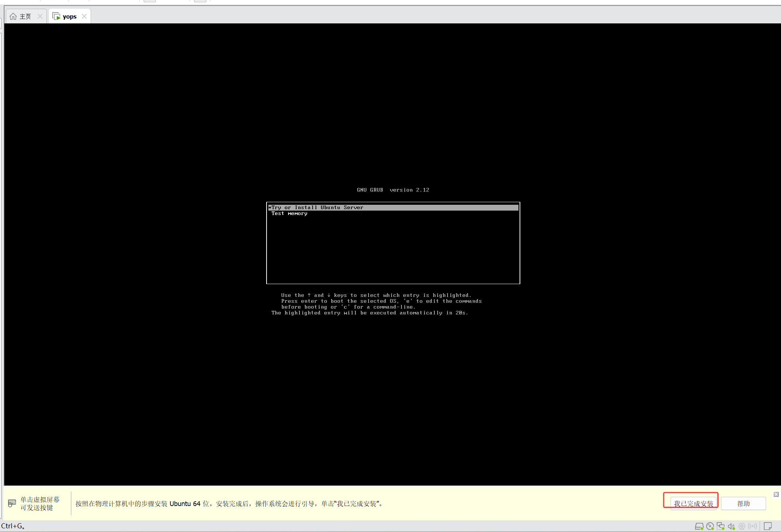Click the hard disk status icon

pos(699,527)
